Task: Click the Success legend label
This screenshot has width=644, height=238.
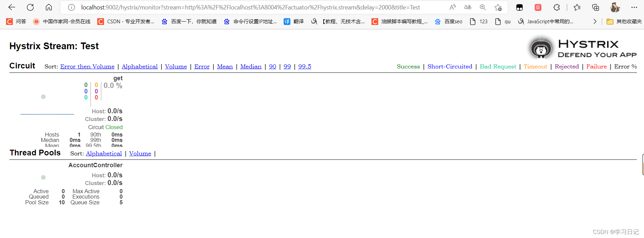Action: [408, 66]
